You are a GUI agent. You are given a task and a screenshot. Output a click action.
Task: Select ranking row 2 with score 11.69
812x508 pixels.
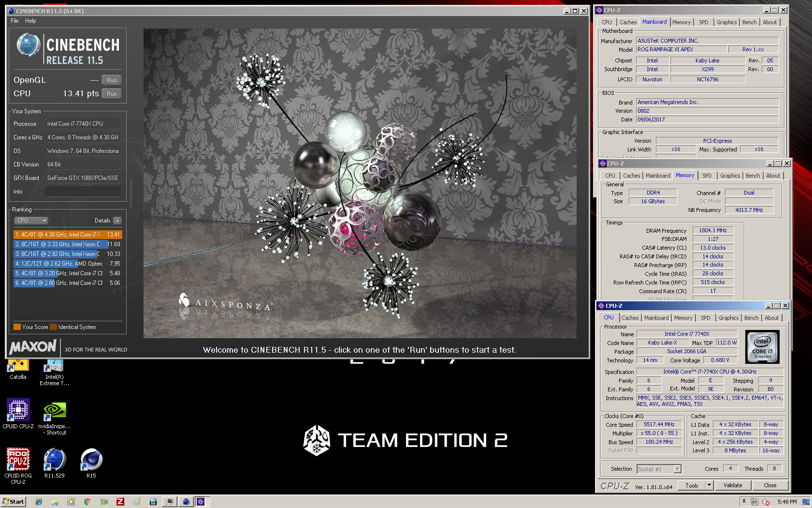tap(68, 244)
